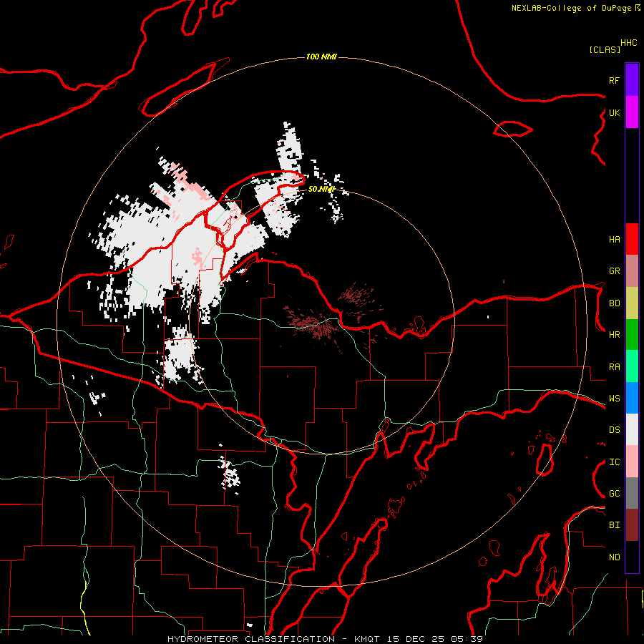Pick the HR green legend swatch
Viewport: 644px width, 644px height.
(632, 334)
